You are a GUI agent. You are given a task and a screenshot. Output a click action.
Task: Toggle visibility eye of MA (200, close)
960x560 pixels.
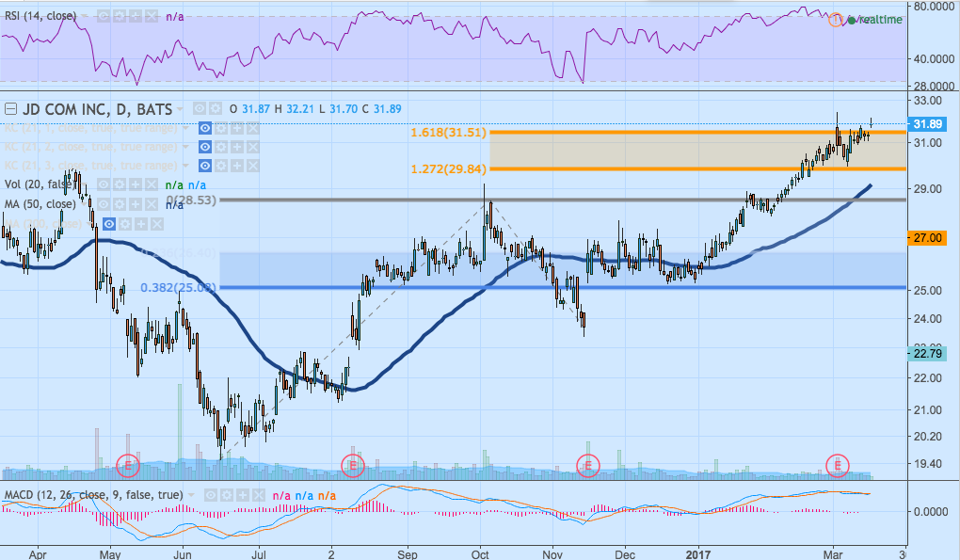[x=108, y=223]
